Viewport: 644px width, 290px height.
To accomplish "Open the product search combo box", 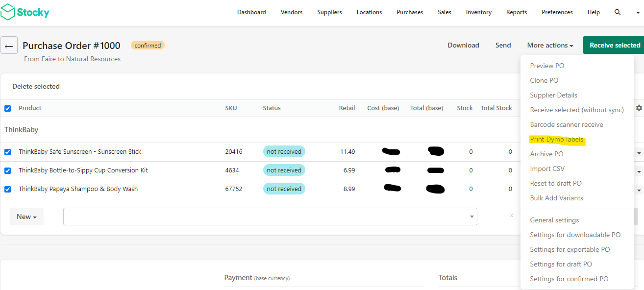I will tap(270, 217).
